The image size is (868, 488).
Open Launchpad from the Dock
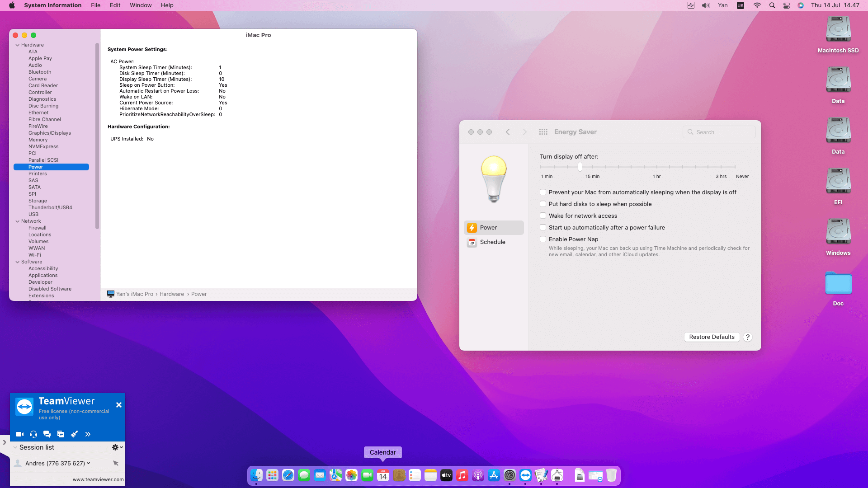pyautogui.click(x=272, y=475)
